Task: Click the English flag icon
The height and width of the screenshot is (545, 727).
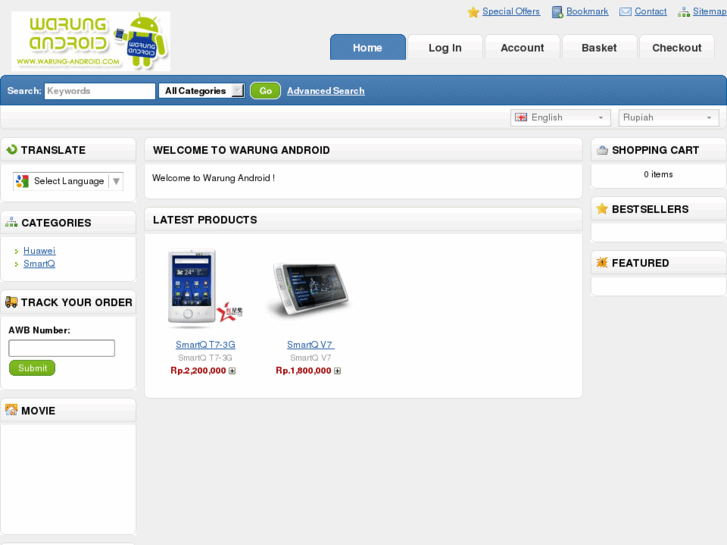Action: pos(521,117)
